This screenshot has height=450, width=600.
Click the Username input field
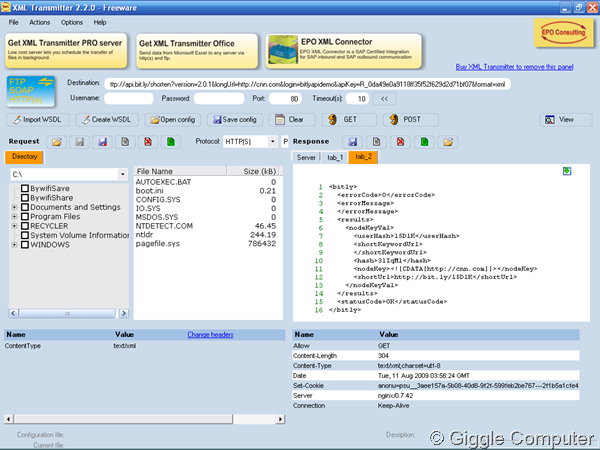tap(129, 99)
